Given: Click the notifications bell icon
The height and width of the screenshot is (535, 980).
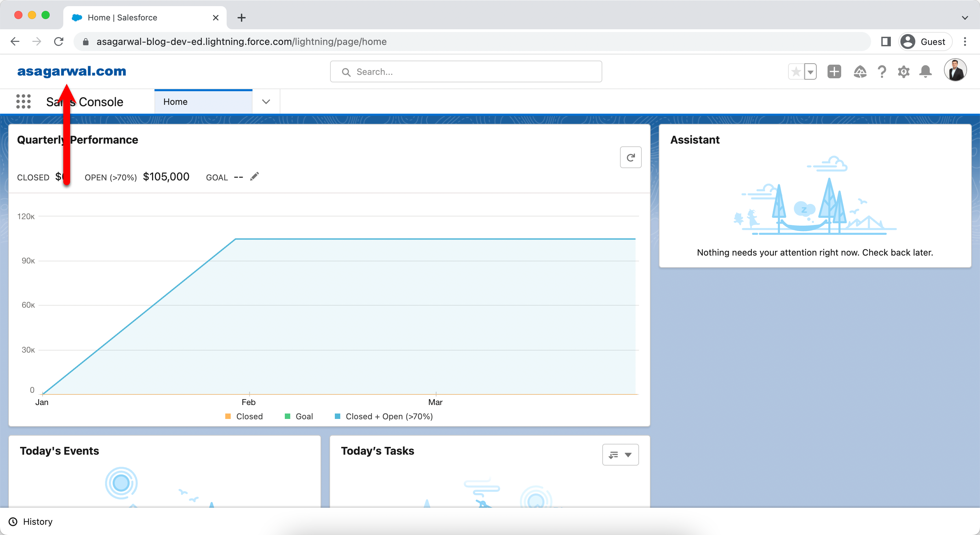Looking at the screenshot, I should 926,71.
